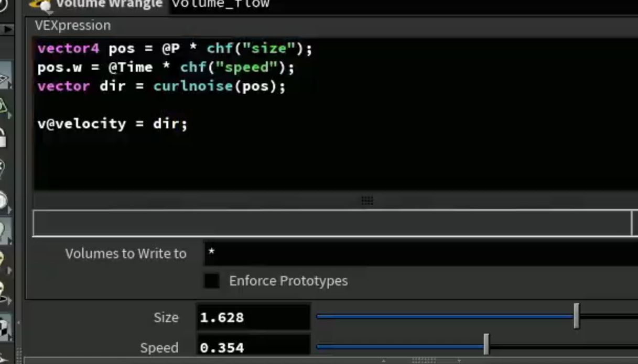Image resolution: width=638 pixels, height=364 pixels.
Task: Click the dotted handle below the VEXpression editor
Action: (x=367, y=201)
